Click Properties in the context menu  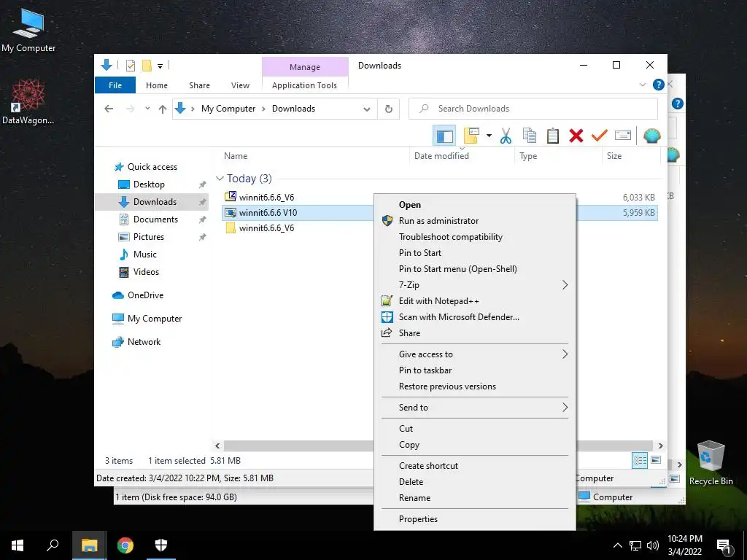tap(475, 518)
